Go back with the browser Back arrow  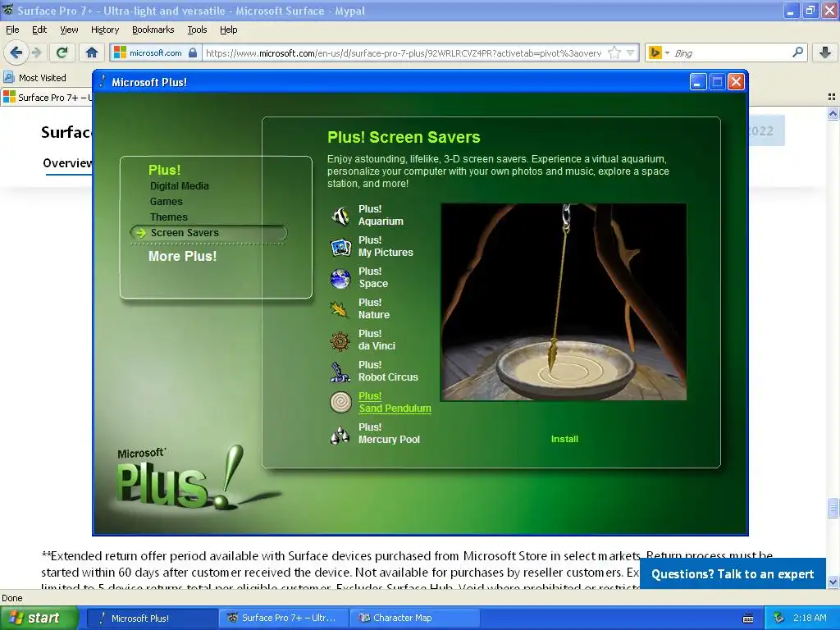[16, 52]
